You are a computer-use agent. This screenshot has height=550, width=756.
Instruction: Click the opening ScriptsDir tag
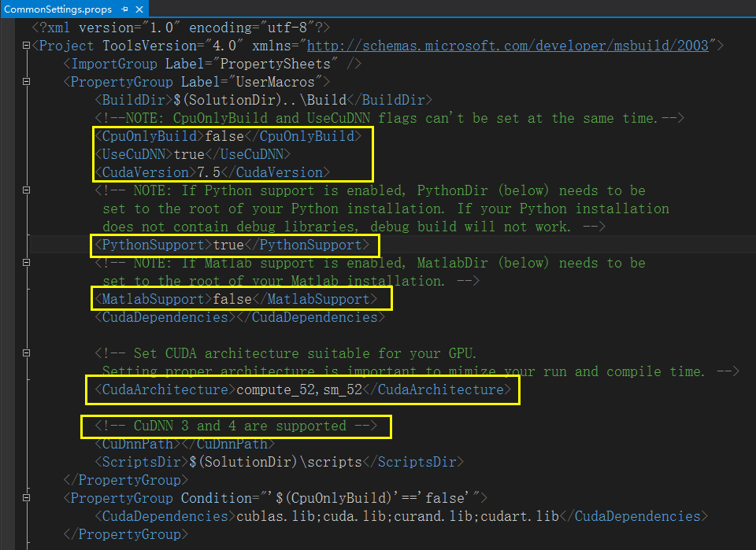click(x=141, y=462)
